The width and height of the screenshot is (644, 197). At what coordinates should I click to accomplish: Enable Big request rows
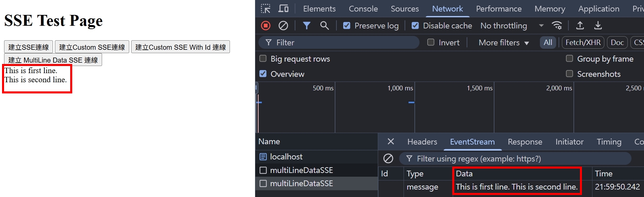(x=263, y=59)
